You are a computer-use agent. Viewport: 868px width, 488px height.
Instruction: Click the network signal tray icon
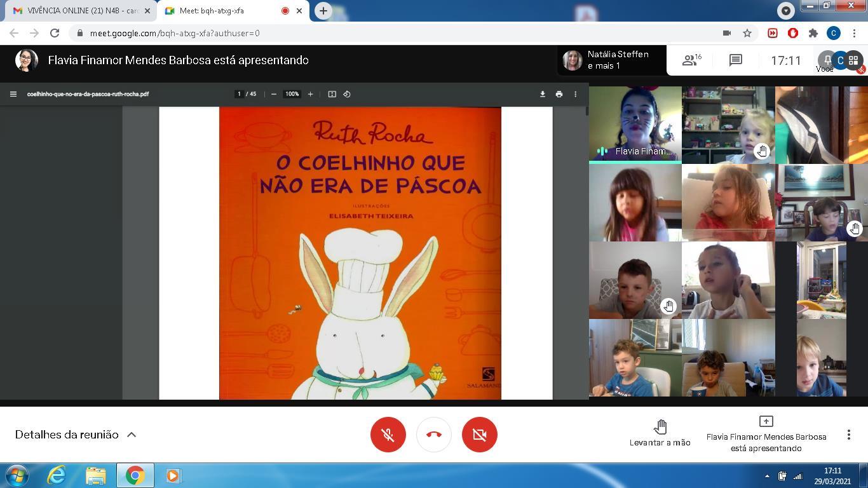pos(797,476)
